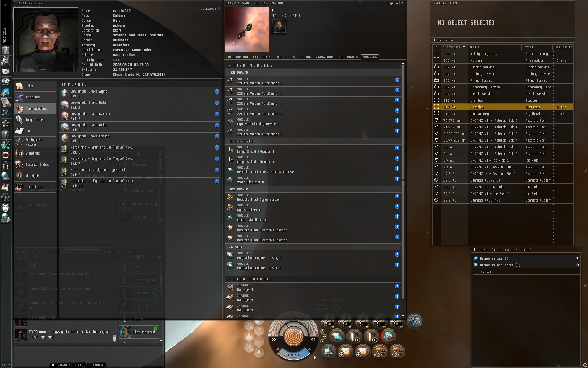Activate the warp disruptor module with red ring
Image resolution: width=588 pixels, height=368 pixels.
coord(388,336)
